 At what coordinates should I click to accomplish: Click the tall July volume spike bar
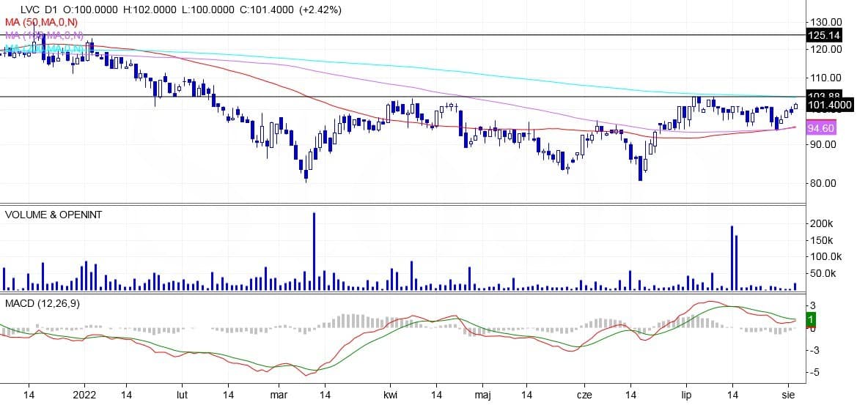[732, 258]
